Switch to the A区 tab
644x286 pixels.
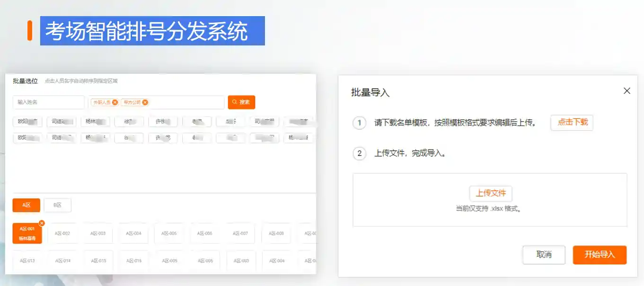[26, 205]
